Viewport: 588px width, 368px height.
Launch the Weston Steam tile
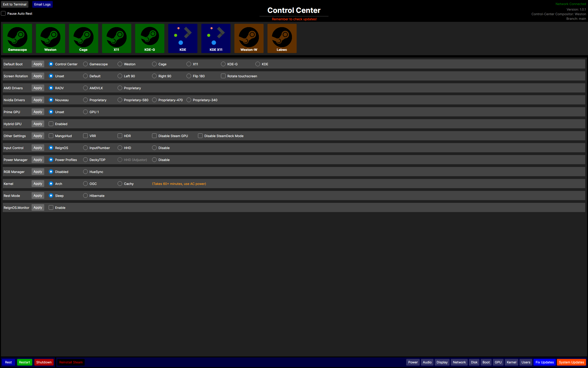click(50, 38)
